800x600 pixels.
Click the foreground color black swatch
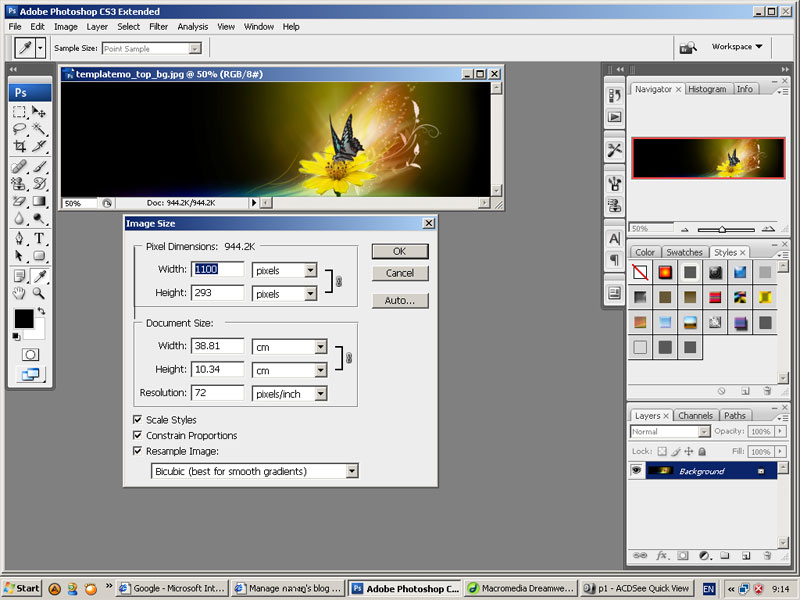(x=23, y=319)
